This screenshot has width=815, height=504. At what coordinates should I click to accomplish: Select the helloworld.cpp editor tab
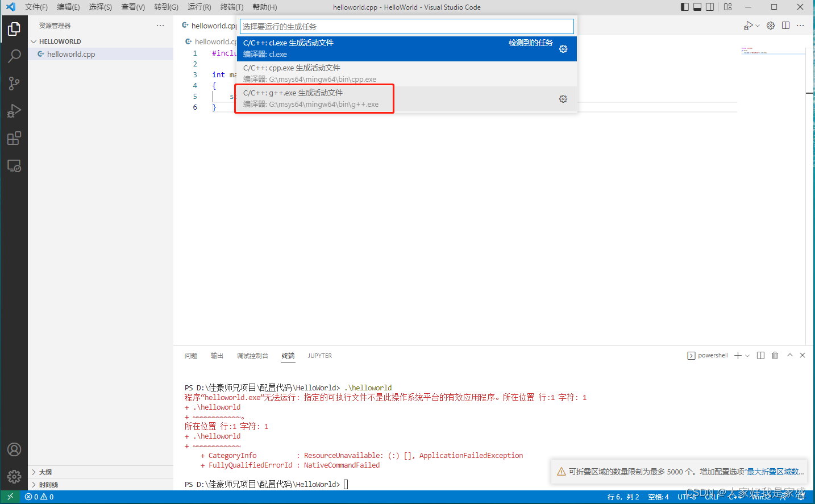coord(208,26)
